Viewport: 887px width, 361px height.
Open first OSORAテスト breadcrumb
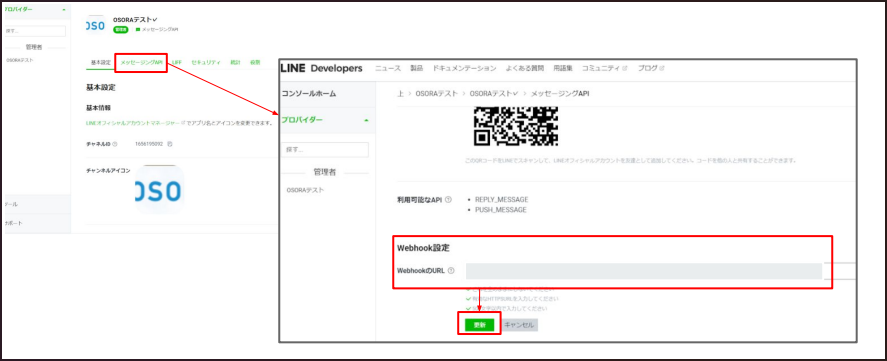coord(436,93)
